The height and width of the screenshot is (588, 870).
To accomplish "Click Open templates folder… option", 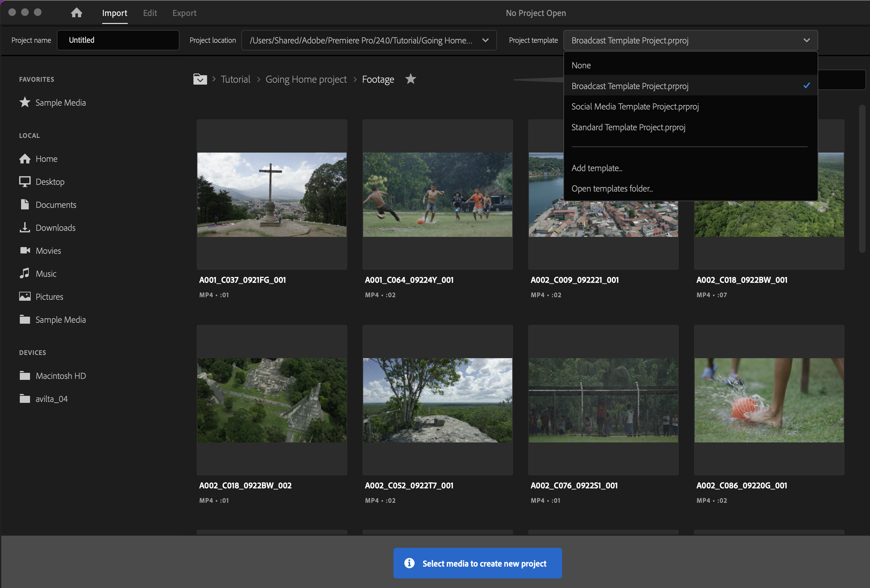I will tap(612, 189).
